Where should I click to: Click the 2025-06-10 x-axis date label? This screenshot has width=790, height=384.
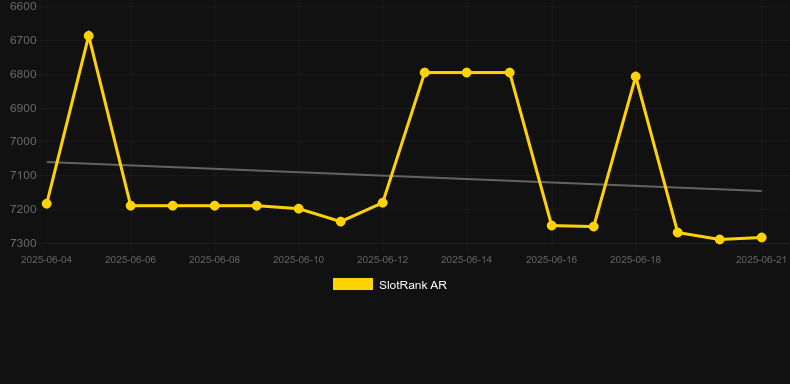[299, 260]
